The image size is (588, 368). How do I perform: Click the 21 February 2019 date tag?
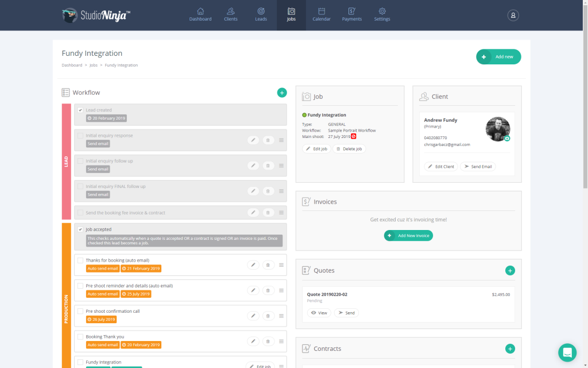pos(141,269)
